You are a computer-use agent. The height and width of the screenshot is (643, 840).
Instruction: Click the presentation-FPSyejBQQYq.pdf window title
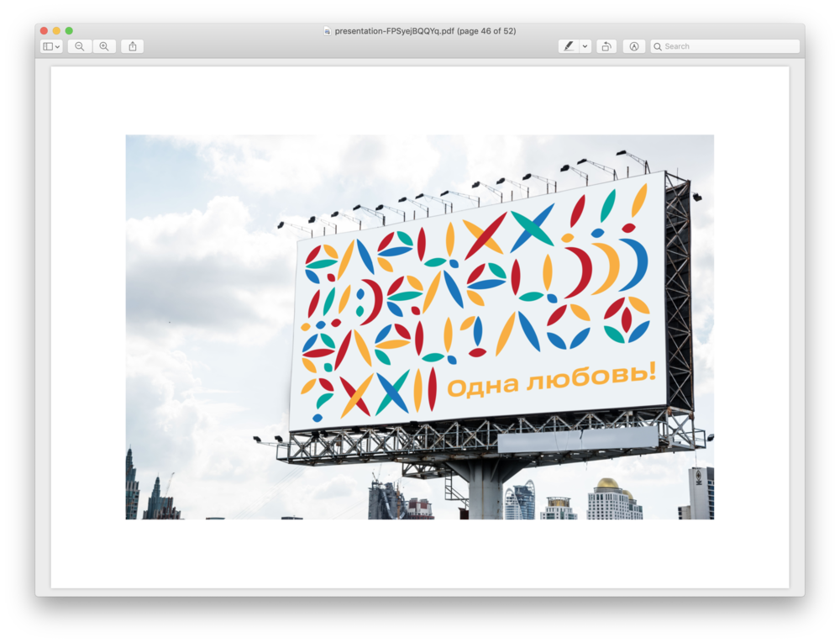[x=425, y=31]
